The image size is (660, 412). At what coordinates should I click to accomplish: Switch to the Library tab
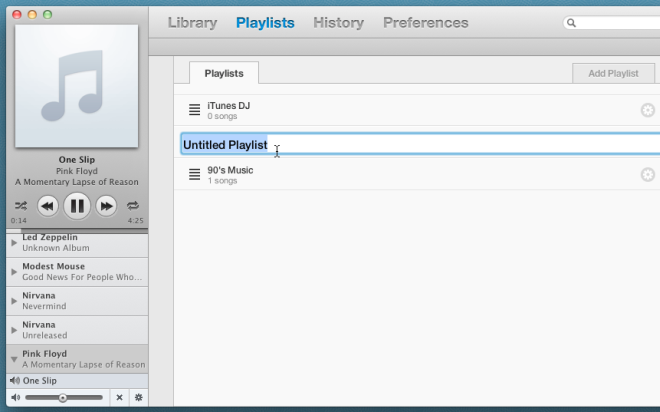(x=192, y=22)
